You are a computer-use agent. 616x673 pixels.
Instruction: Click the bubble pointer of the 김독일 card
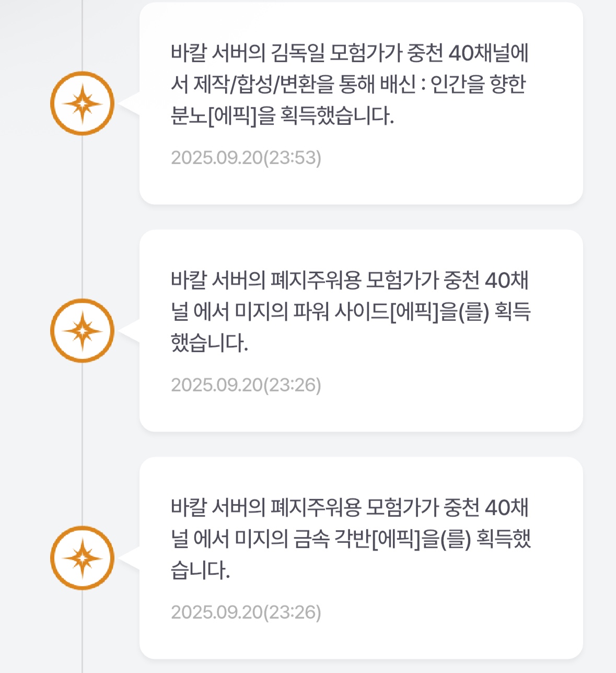click(131, 103)
